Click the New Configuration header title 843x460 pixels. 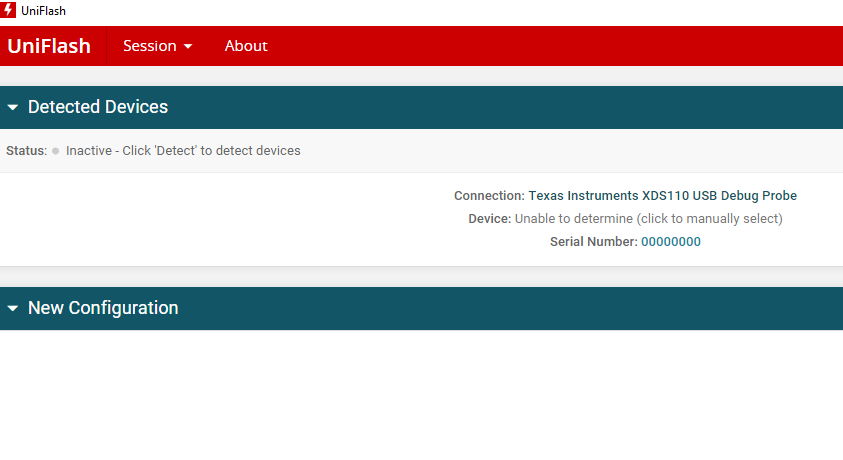103,308
